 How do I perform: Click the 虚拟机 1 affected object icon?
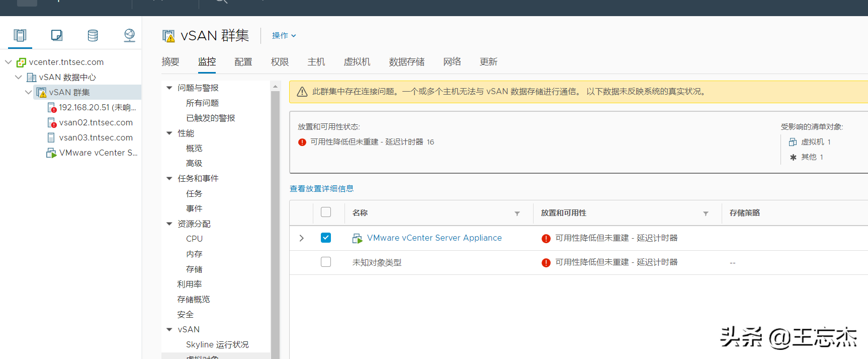[x=793, y=142]
